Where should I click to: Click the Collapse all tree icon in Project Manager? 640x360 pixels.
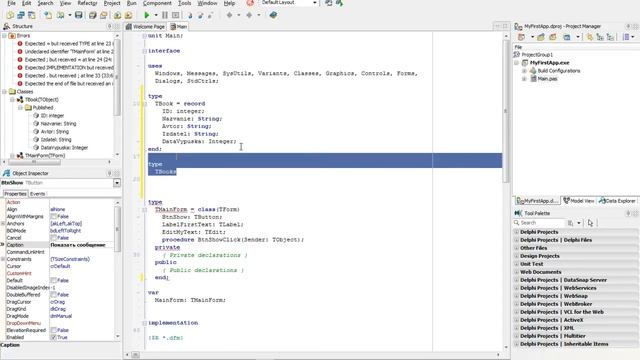tap(610, 37)
